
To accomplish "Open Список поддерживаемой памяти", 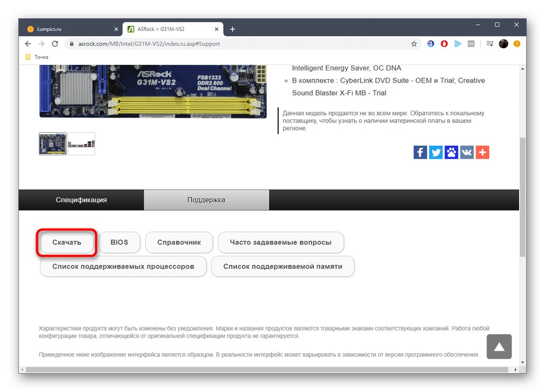I will tap(283, 266).
